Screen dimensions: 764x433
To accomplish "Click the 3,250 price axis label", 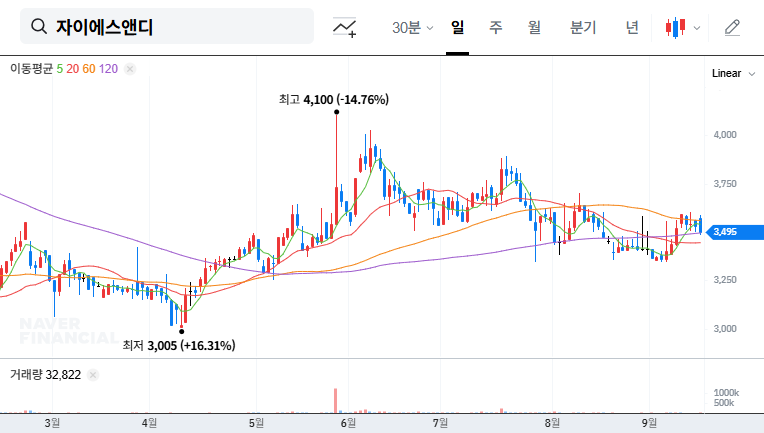I will 725,280.
